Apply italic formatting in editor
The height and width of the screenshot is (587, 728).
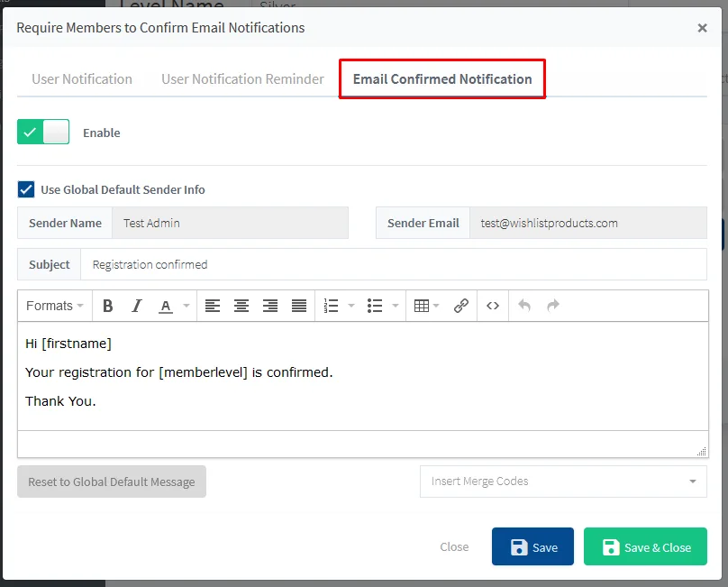tap(137, 306)
